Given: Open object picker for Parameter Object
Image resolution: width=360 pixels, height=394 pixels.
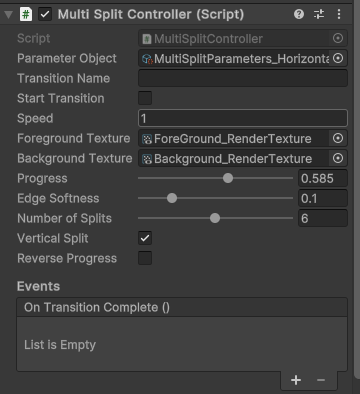Looking at the screenshot, I should [x=338, y=58].
